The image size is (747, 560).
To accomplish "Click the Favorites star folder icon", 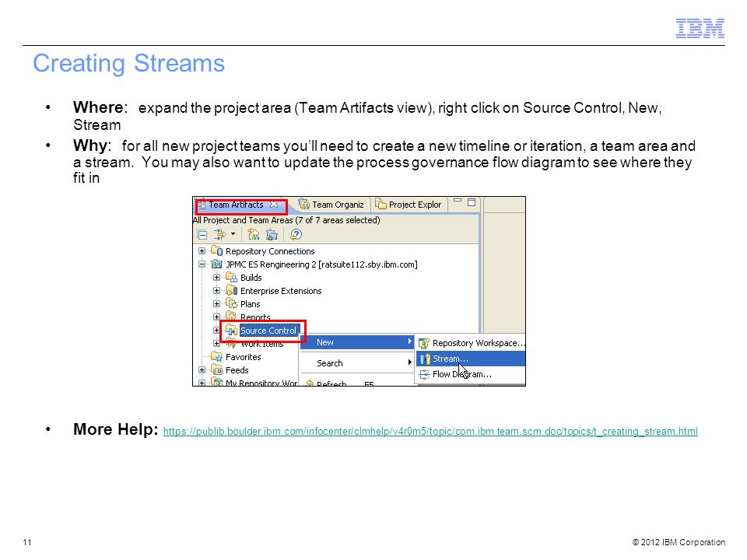I will (x=217, y=357).
